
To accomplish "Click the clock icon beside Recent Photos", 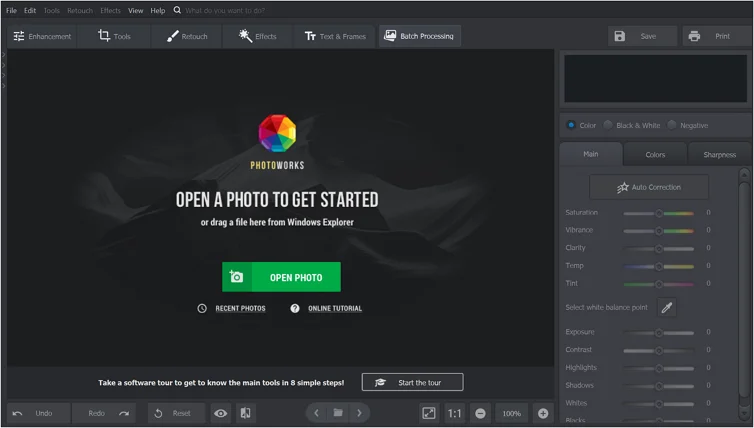I will pyautogui.click(x=202, y=308).
